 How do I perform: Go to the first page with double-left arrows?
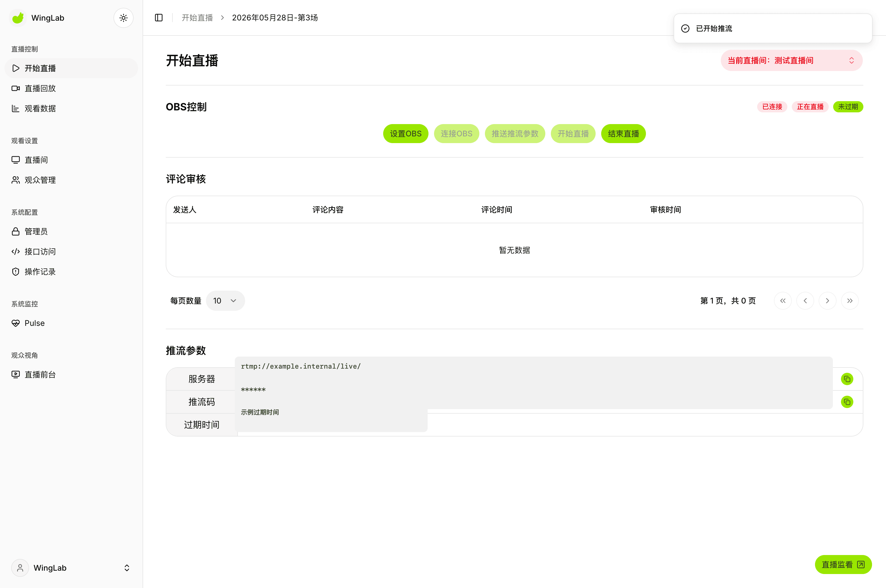coord(783,301)
